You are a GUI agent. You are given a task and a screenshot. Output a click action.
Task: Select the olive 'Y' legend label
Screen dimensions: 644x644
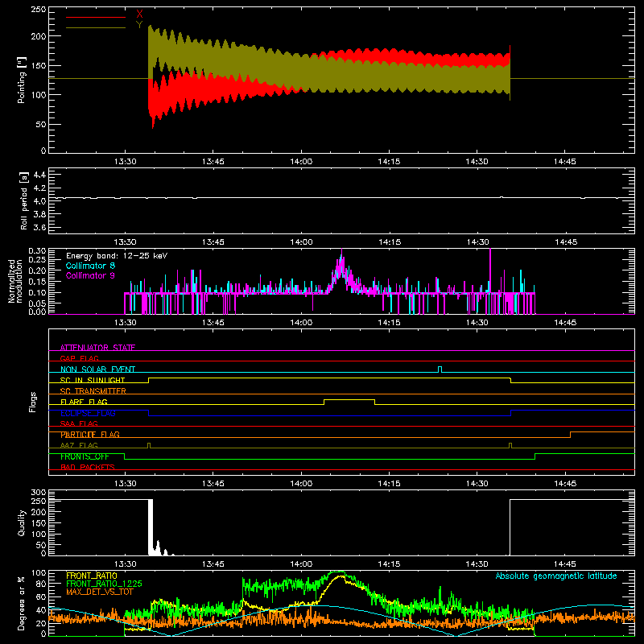139,25
